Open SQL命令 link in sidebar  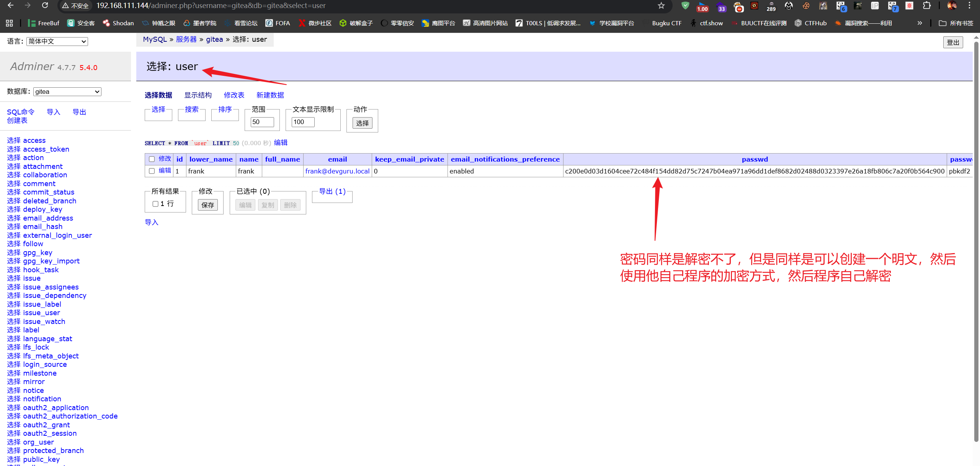[21, 112]
